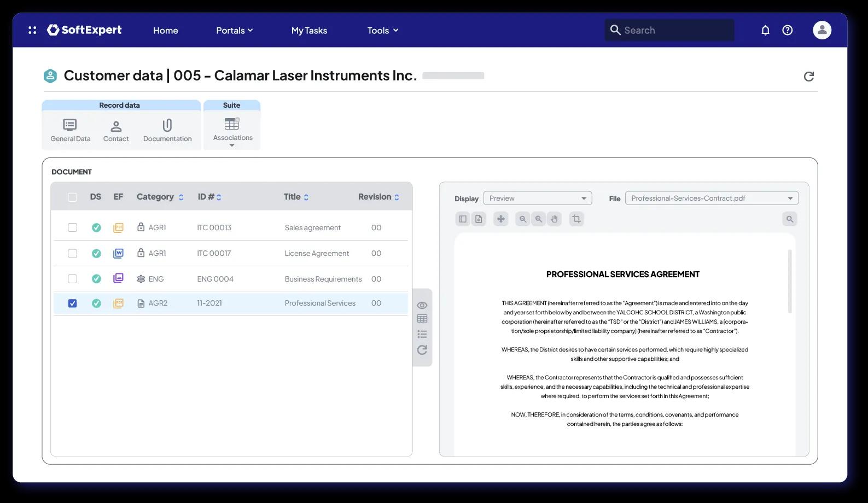
Task: Toggle the eye view icon on side strip
Action: point(422,305)
